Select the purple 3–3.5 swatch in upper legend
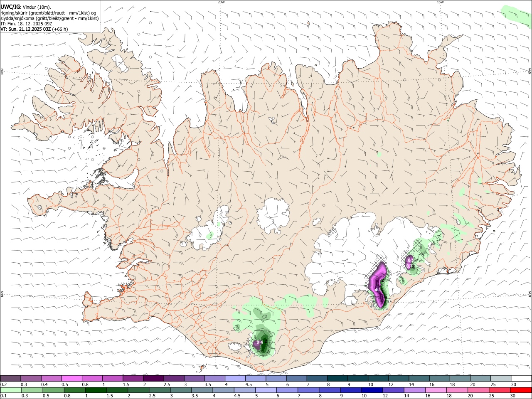 pos(194,378)
